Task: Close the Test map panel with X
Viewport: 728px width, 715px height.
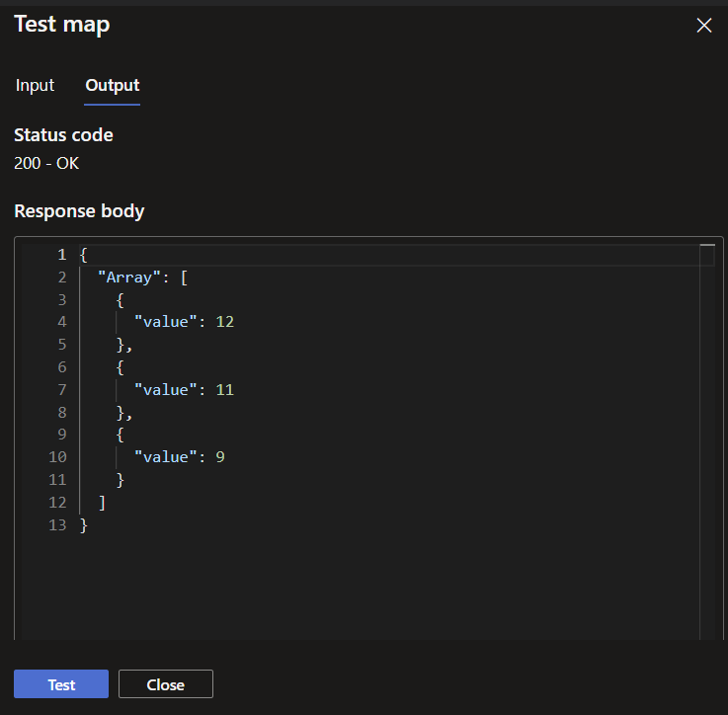Action: pyautogui.click(x=704, y=25)
